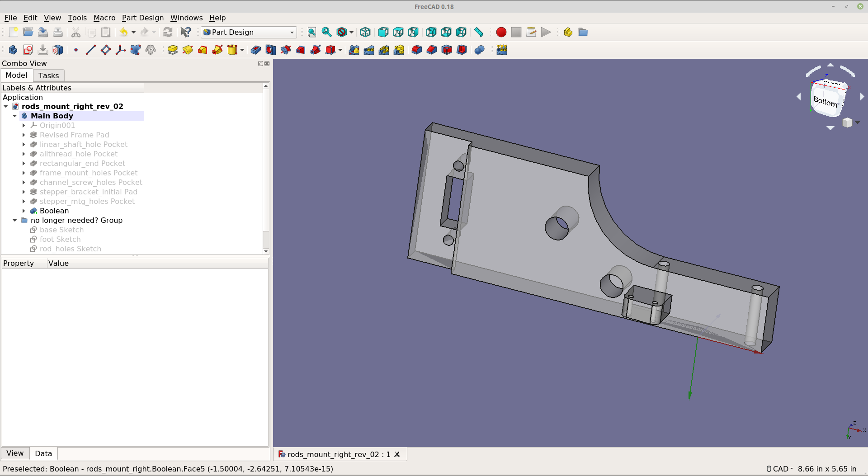
Task: Create a datum plane
Action: tap(106, 50)
